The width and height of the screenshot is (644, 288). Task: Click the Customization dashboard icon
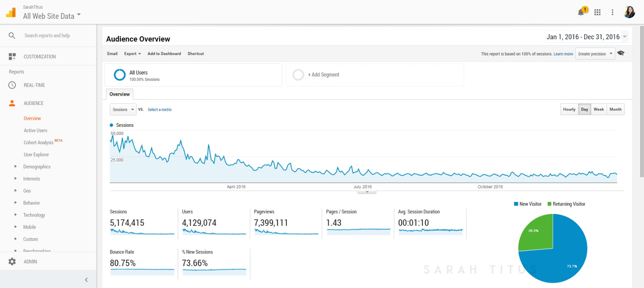(x=12, y=57)
